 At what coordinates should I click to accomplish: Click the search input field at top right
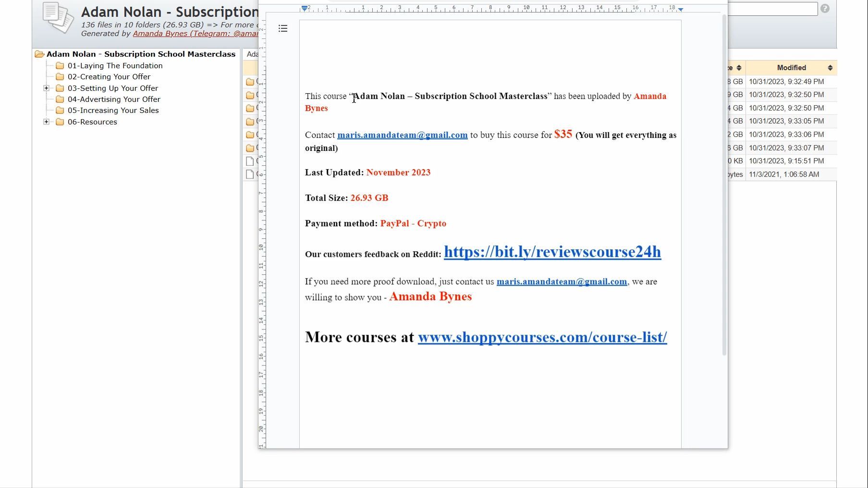(x=772, y=9)
